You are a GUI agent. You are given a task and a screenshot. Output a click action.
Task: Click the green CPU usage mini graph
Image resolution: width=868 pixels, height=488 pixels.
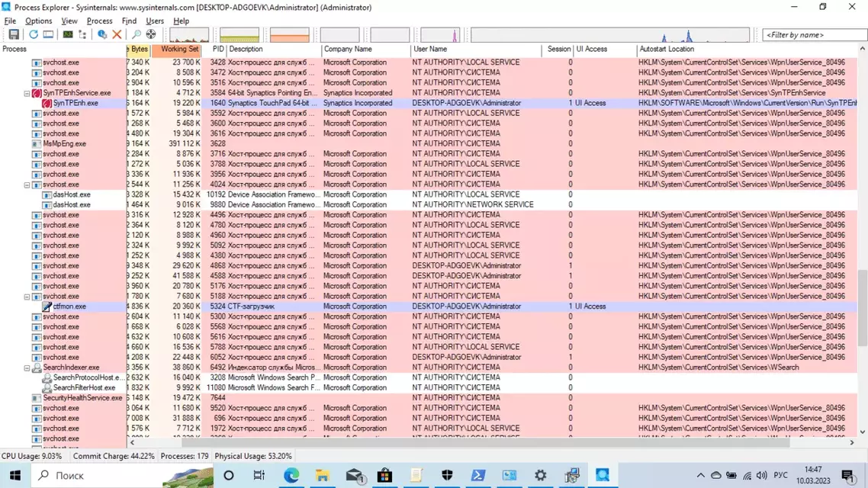pos(189,35)
